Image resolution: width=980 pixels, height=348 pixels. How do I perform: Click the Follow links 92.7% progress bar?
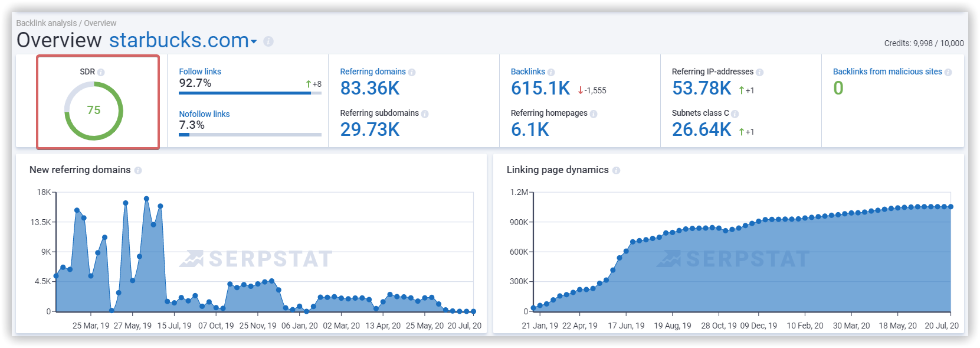[250, 93]
